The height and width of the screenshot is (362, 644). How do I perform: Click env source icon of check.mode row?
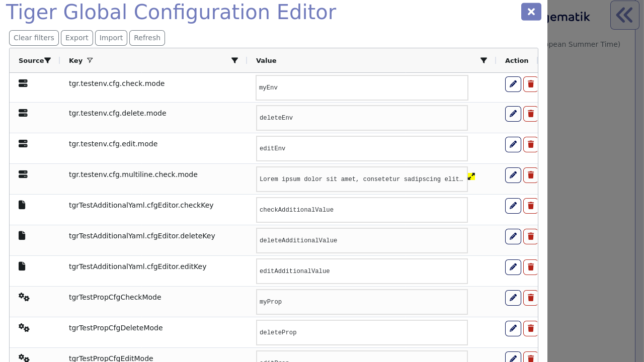23,83
